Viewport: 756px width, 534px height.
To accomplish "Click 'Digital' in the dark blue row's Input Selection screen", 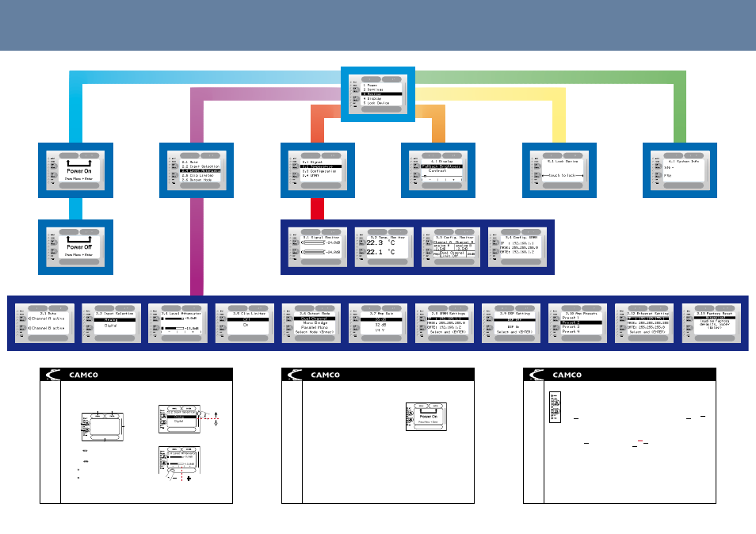I will pyautogui.click(x=111, y=326).
